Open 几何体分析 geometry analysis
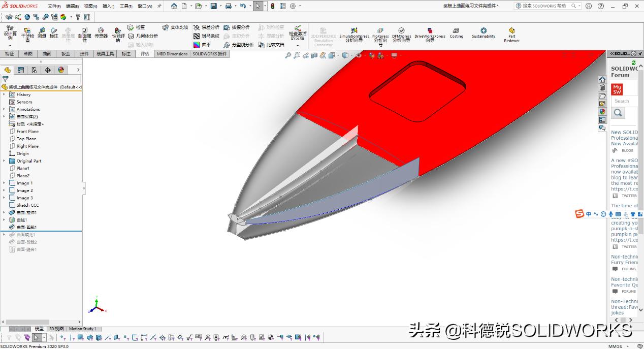 click(143, 36)
